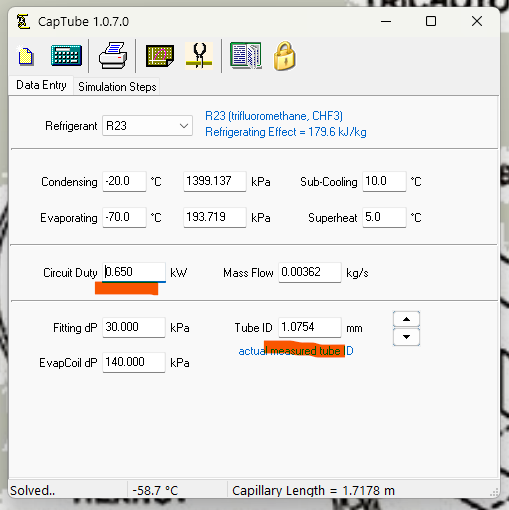Viewport: 509px width, 510px height.
Task: Click the Sub-Cooling field 10.0
Action: (x=384, y=181)
